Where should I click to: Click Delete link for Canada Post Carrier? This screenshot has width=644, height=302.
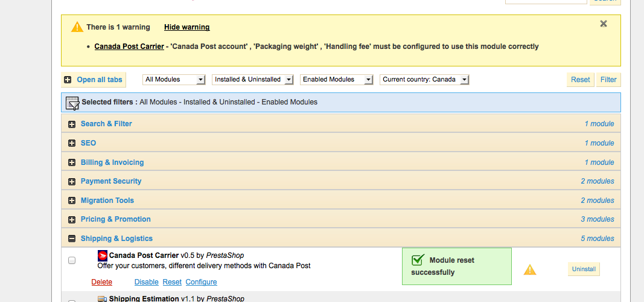click(102, 282)
